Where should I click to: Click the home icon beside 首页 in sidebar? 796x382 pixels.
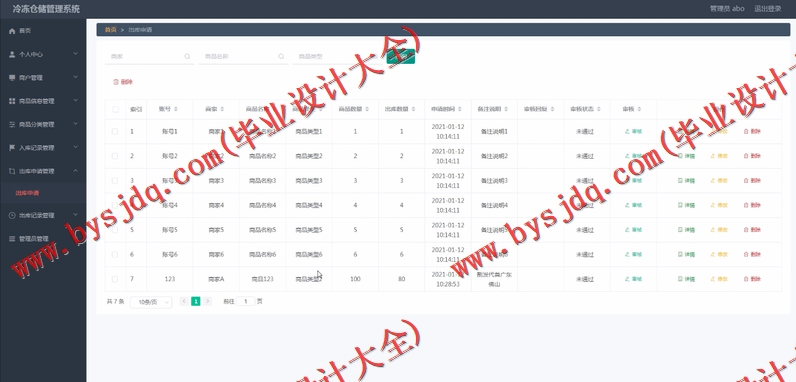(x=12, y=31)
